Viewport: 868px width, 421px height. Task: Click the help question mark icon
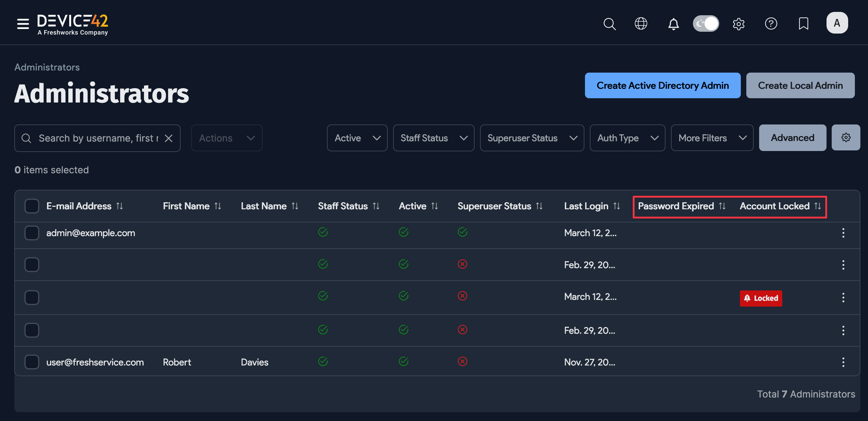coord(771,23)
